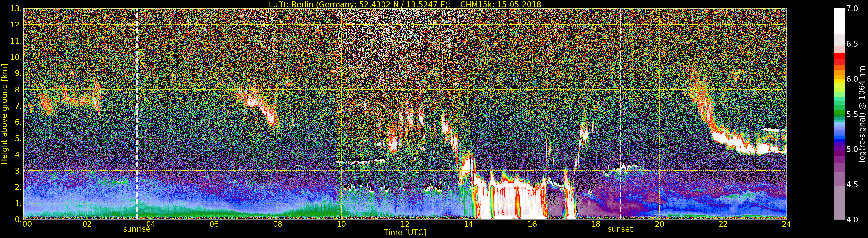Click the y-axis tick label '7.'

18,106
